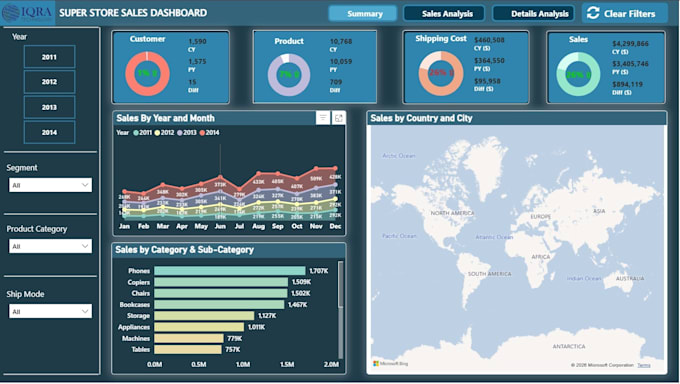Screen dimensions: 680x384
Task: Filter by year 2011
Action: tap(49, 57)
